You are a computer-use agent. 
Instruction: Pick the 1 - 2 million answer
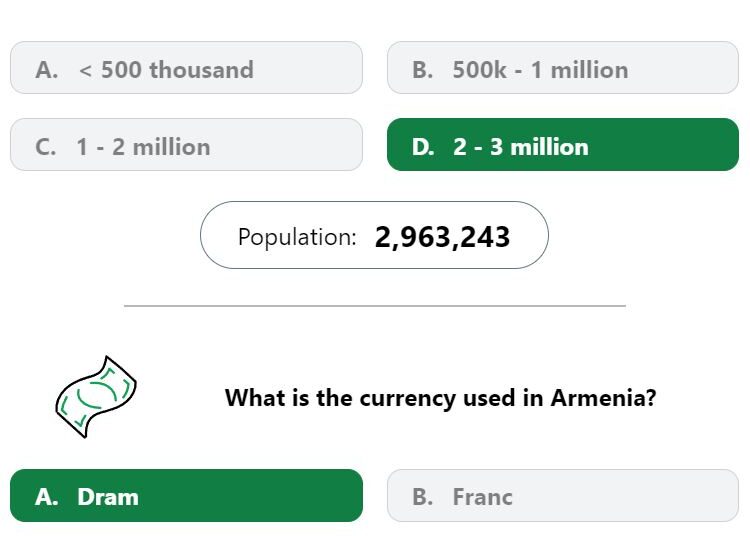tap(186, 144)
